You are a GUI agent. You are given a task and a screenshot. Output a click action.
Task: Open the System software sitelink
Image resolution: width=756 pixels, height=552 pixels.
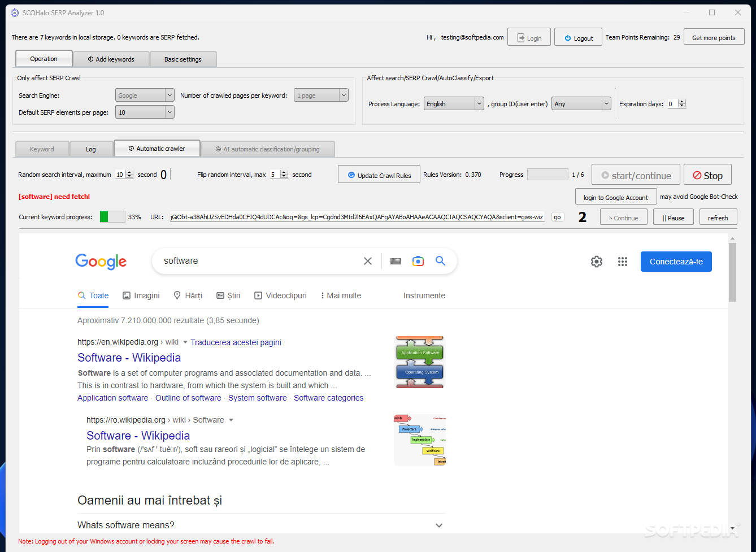tap(258, 398)
